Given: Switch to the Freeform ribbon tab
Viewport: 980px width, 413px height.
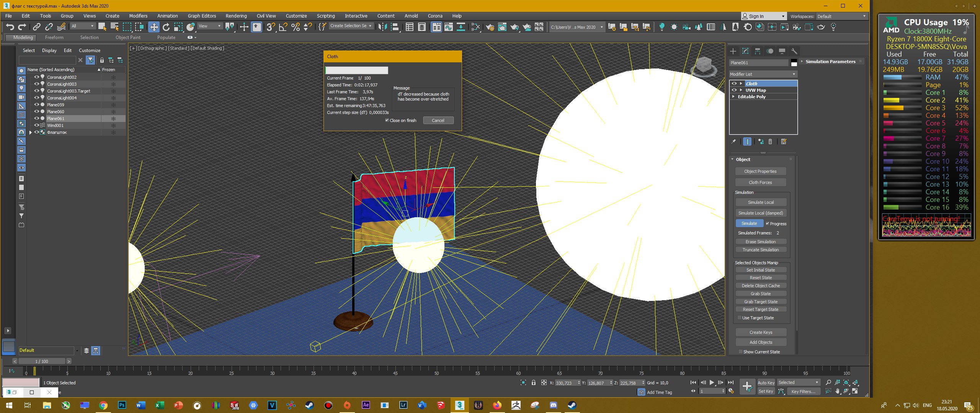Looking at the screenshot, I should pyautogui.click(x=54, y=37).
